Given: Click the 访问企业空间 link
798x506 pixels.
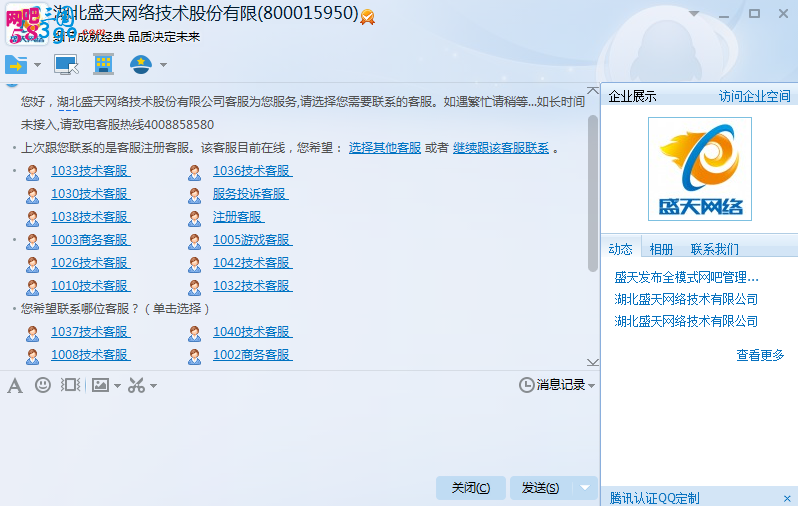Looking at the screenshot, I should click(755, 96).
